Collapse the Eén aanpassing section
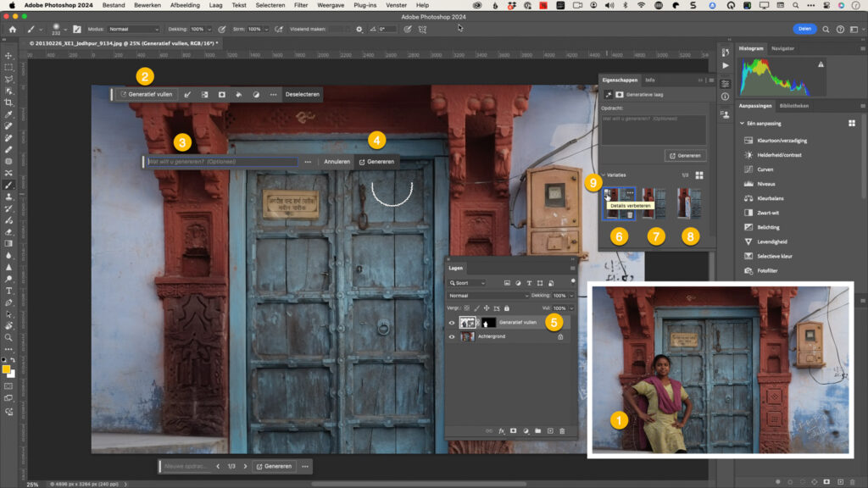This screenshot has height=488, width=868. tap(742, 124)
